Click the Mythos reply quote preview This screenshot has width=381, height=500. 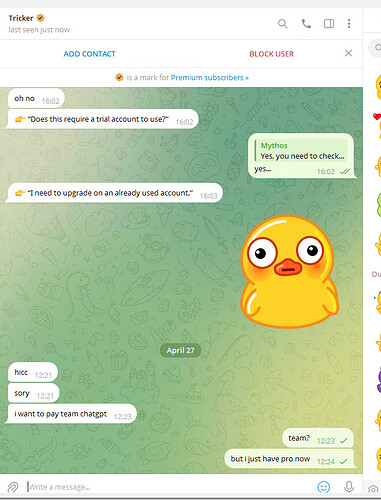[302, 151]
